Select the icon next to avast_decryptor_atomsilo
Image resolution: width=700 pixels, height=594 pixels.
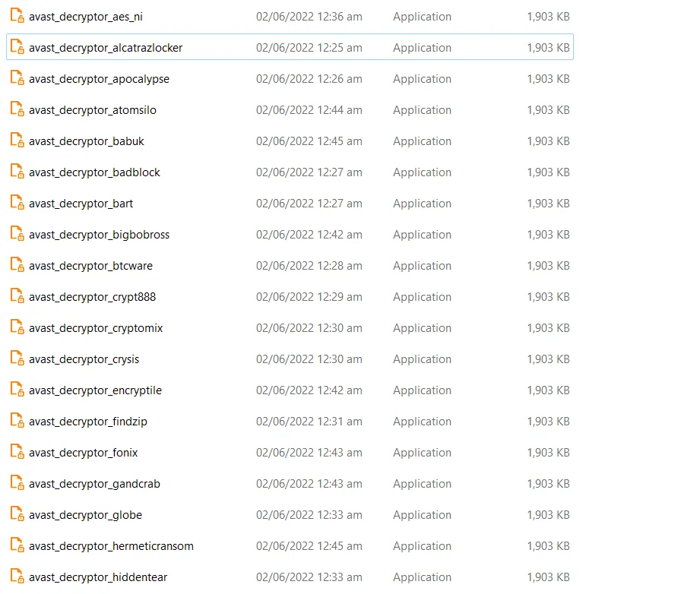17,109
